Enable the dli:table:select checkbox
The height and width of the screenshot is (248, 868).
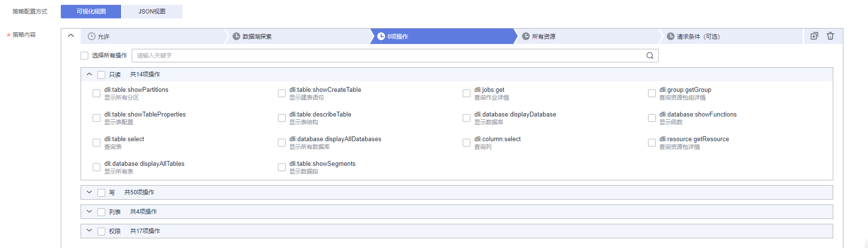click(x=96, y=143)
